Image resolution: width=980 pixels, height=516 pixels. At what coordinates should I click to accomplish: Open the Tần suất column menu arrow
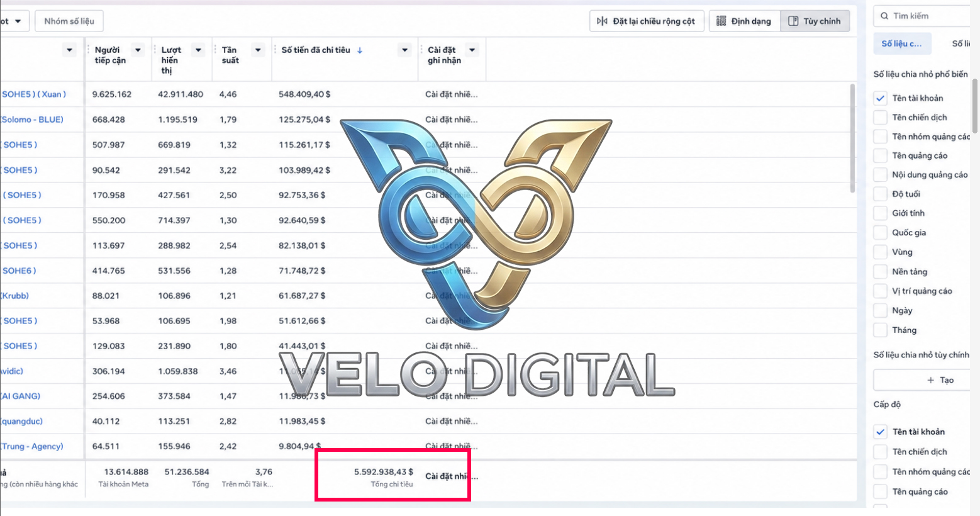[258, 50]
